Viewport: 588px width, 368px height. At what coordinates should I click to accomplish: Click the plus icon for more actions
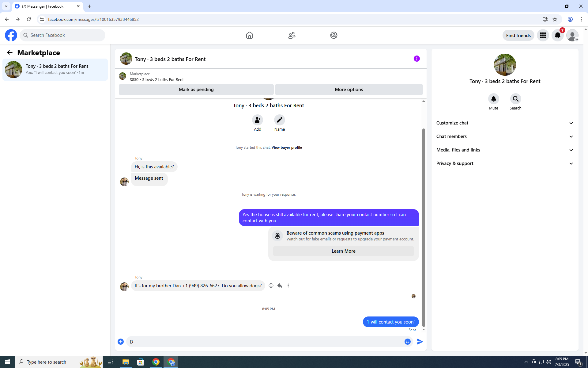(x=121, y=342)
